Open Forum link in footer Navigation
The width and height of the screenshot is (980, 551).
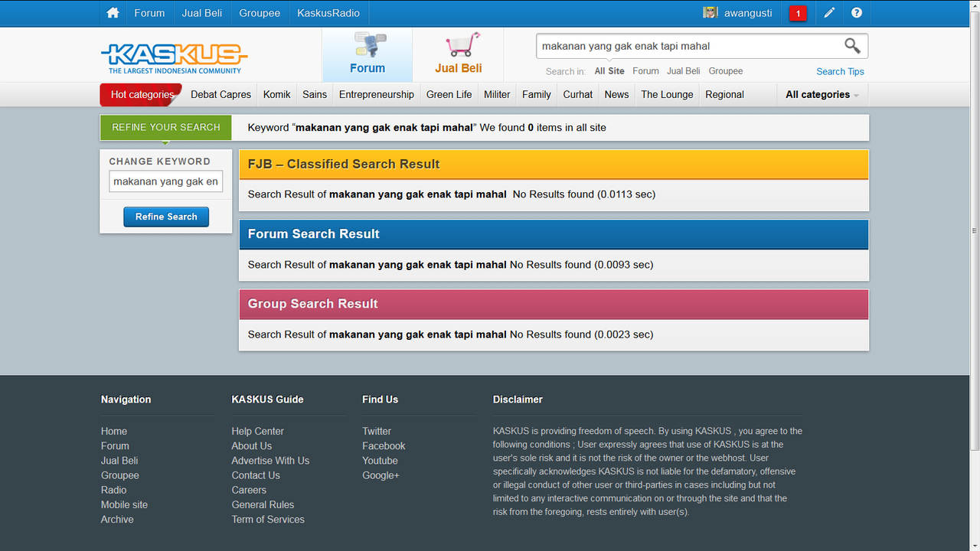pos(115,446)
